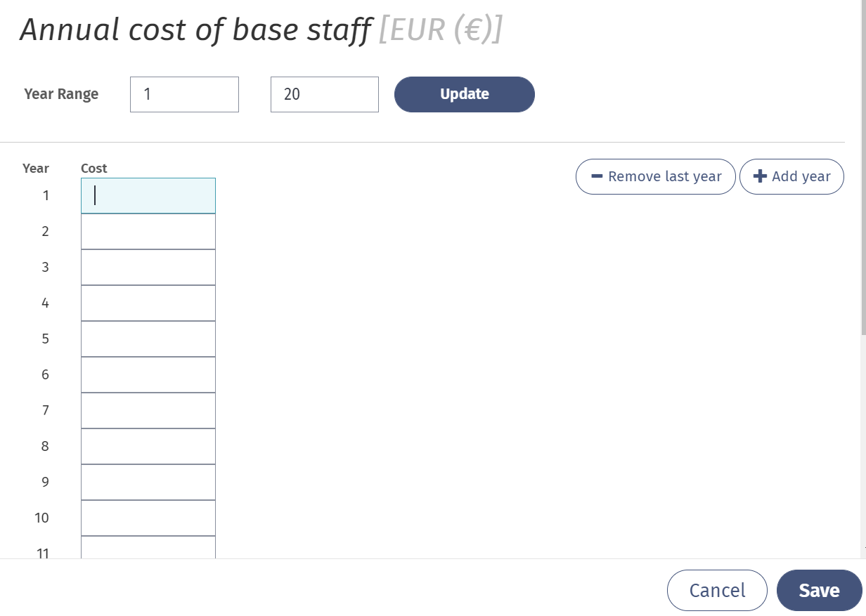
Task: Select the cost field for year 9
Action: [x=148, y=482]
